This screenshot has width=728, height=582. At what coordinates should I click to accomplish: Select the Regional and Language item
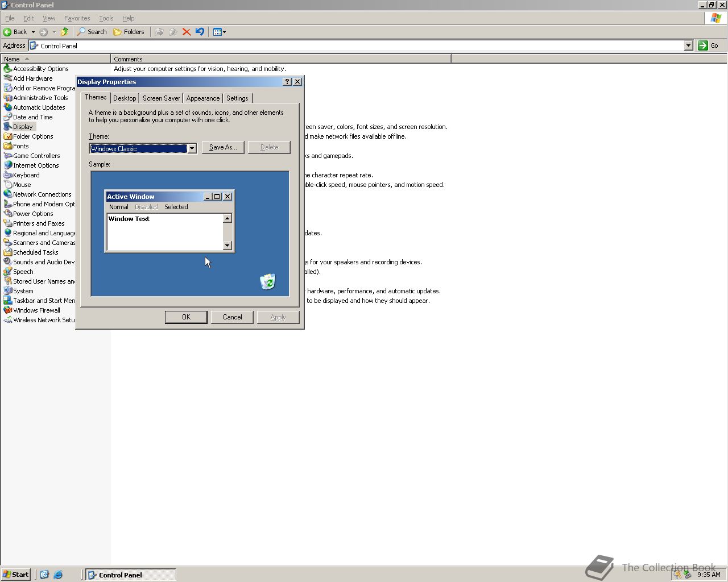(39, 233)
